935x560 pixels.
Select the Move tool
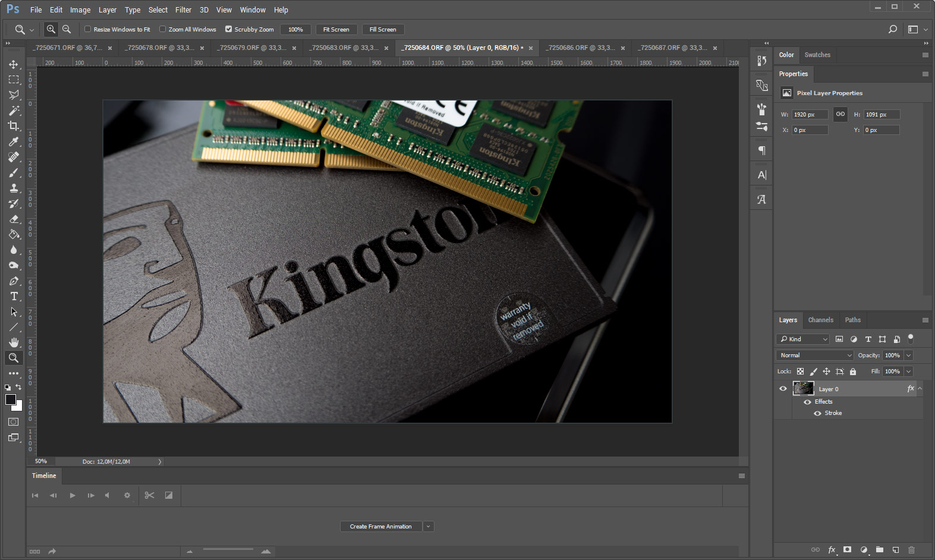pos(14,64)
